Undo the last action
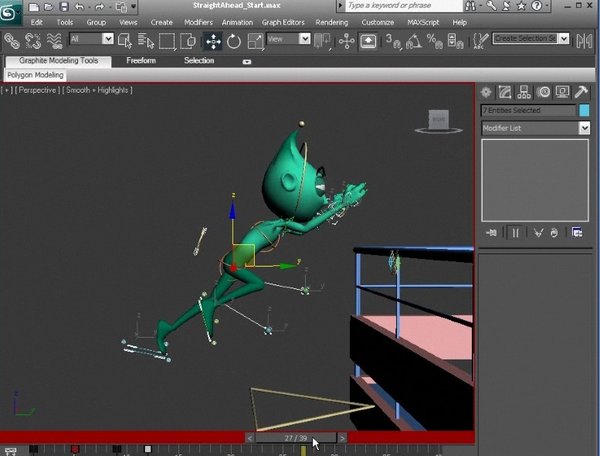The height and width of the screenshot is (456, 600). (80, 7)
